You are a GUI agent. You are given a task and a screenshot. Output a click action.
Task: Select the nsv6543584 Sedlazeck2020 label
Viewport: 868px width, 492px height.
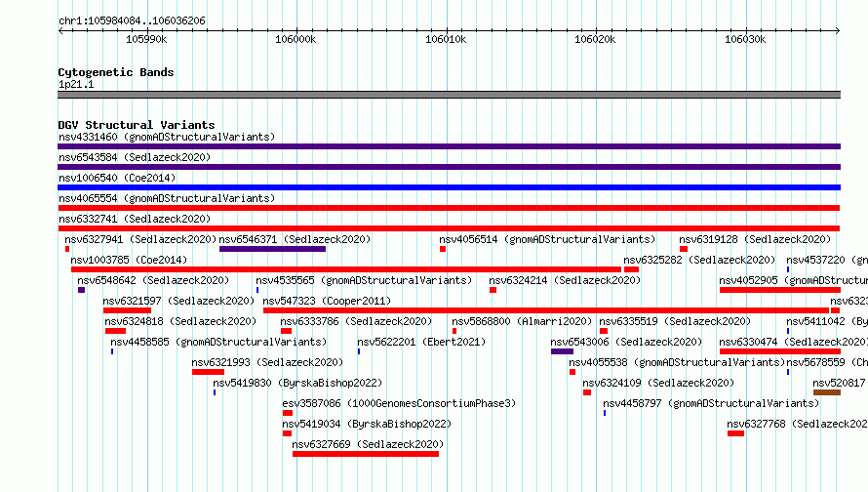point(135,157)
